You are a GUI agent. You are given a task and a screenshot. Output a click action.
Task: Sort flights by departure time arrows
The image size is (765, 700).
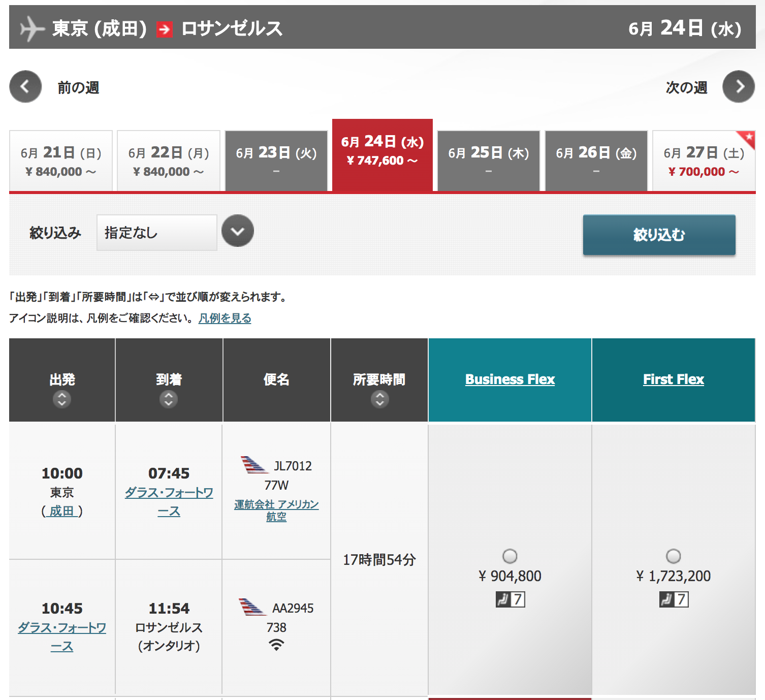click(x=62, y=400)
